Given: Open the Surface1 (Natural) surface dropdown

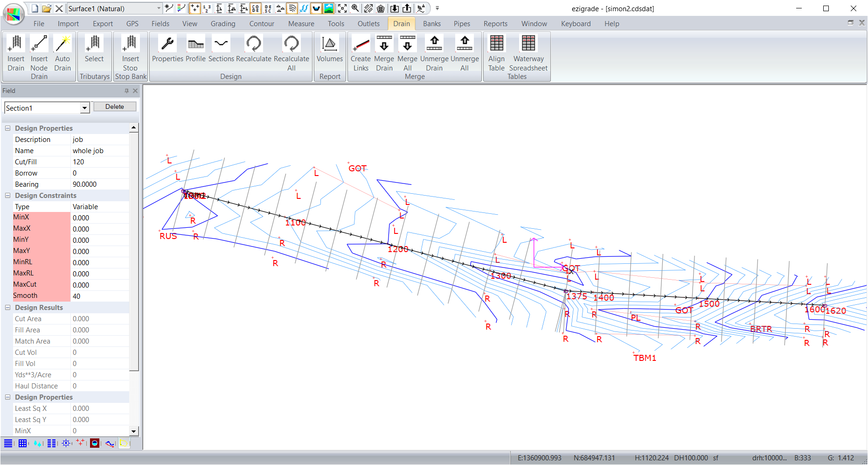Looking at the screenshot, I should tap(159, 8).
